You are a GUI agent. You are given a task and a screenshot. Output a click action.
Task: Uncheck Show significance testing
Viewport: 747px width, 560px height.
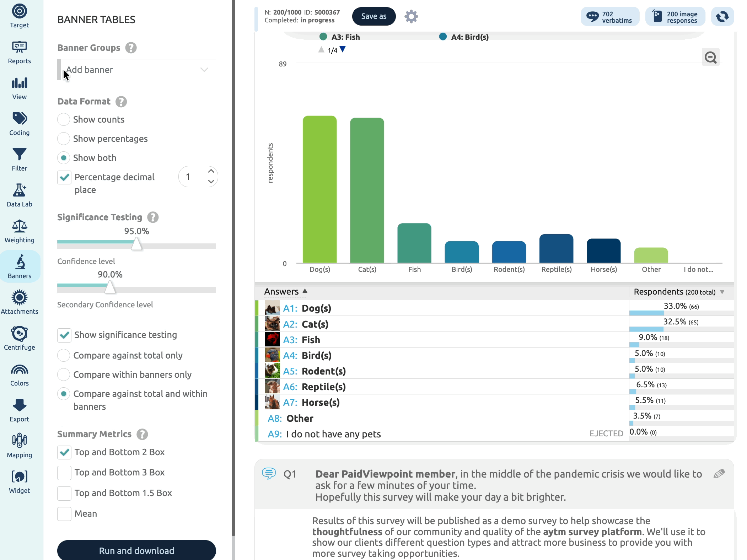(64, 335)
